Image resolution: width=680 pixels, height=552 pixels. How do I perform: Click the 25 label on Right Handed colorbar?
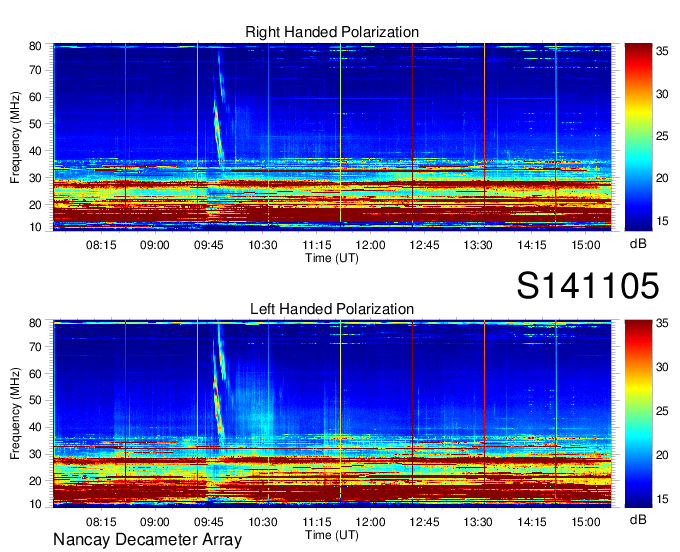pyautogui.click(x=662, y=136)
